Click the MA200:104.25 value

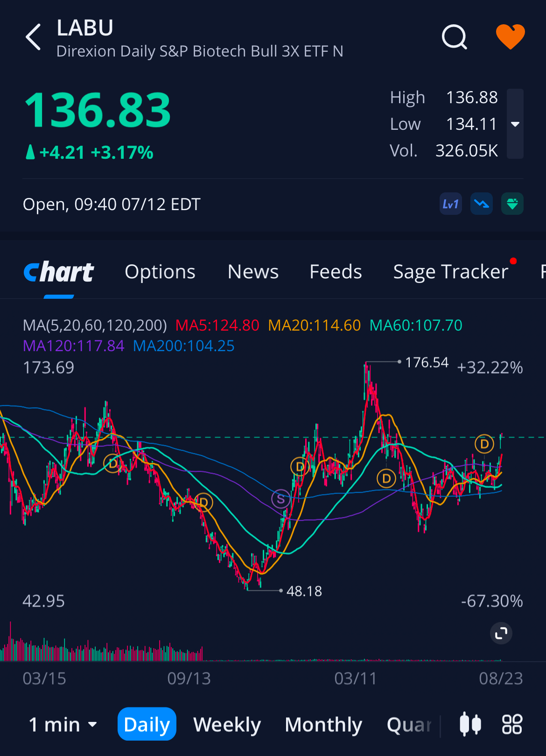coord(183,346)
